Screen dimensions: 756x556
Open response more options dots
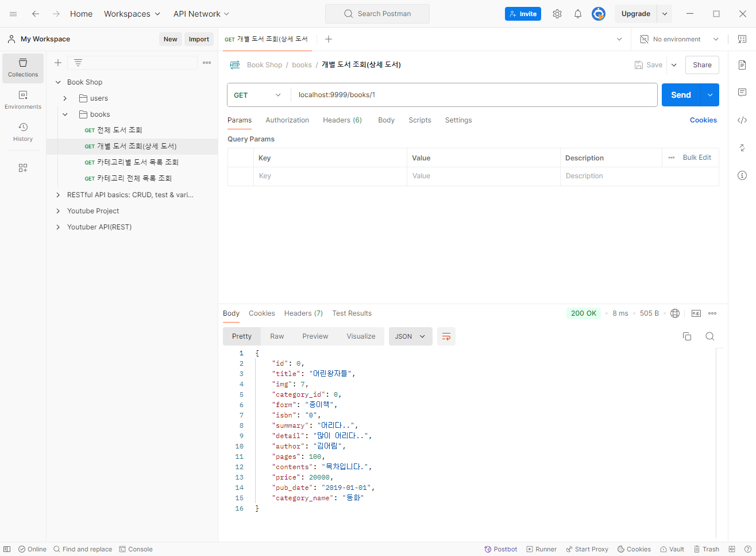pos(712,313)
